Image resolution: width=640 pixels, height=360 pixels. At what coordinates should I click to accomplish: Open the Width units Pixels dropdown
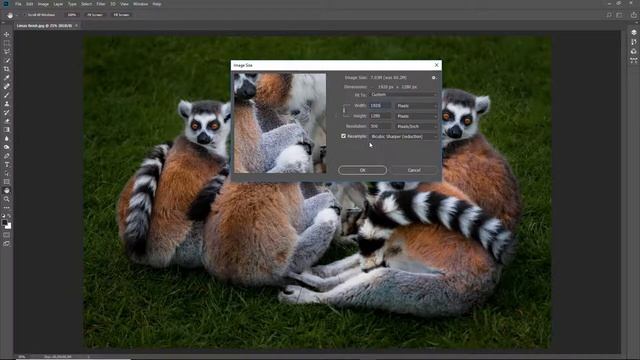pyautogui.click(x=416, y=106)
